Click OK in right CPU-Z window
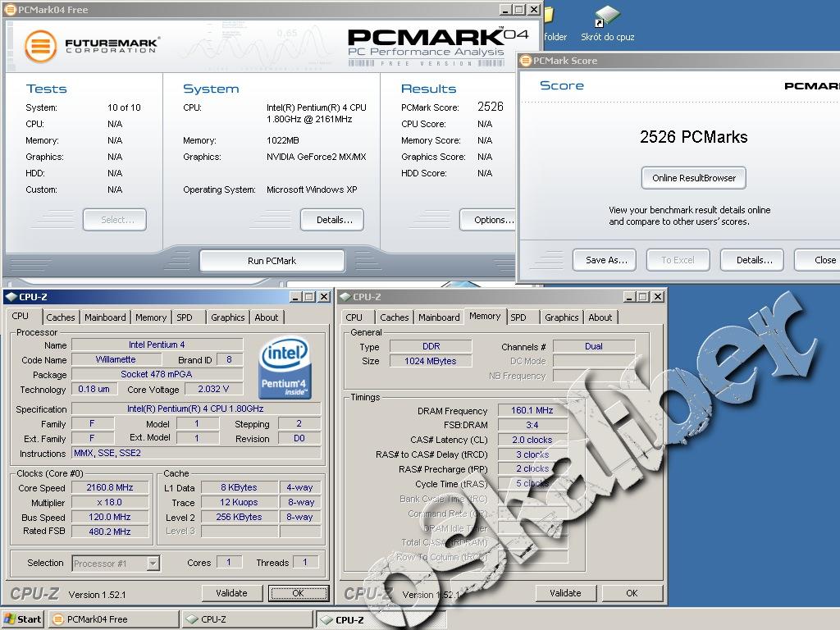Image resolution: width=840 pixels, height=630 pixels. [x=632, y=593]
